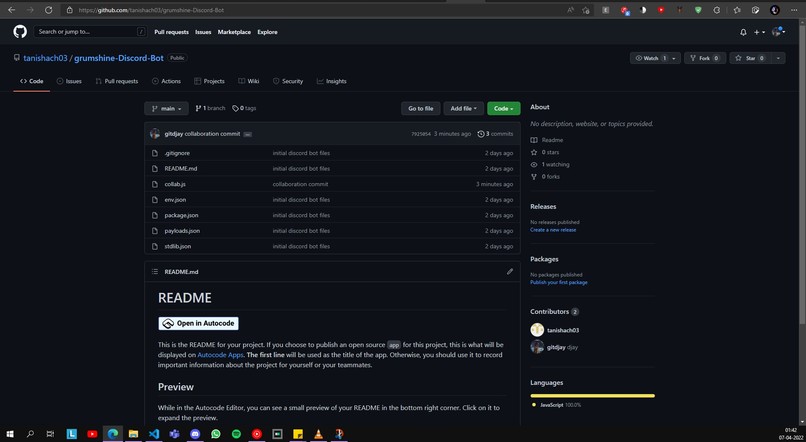Open the tanishach03 owner link
806x442 pixels.
pos(45,58)
